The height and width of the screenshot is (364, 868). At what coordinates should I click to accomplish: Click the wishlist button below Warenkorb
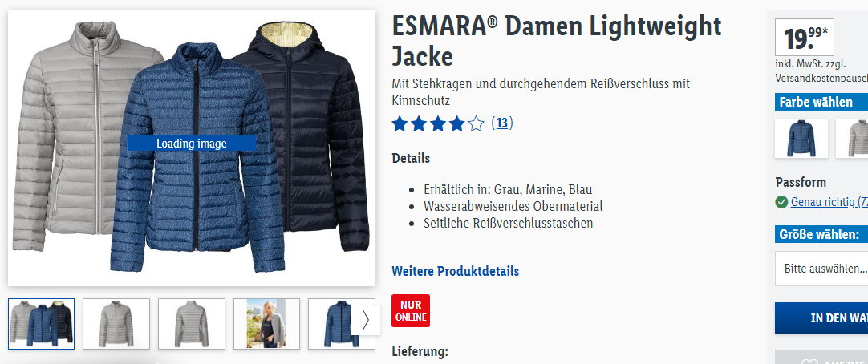(821, 358)
